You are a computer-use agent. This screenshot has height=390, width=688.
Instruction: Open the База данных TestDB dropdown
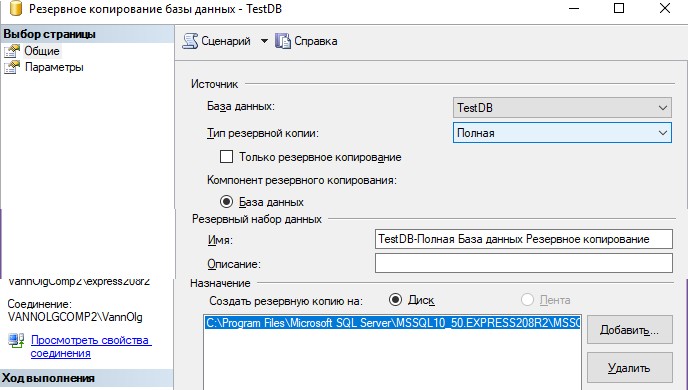(x=562, y=107)
